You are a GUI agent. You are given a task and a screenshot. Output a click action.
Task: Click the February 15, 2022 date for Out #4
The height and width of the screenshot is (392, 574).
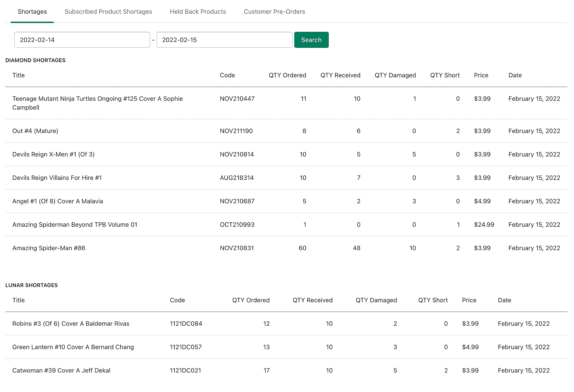tap(534, 131)
